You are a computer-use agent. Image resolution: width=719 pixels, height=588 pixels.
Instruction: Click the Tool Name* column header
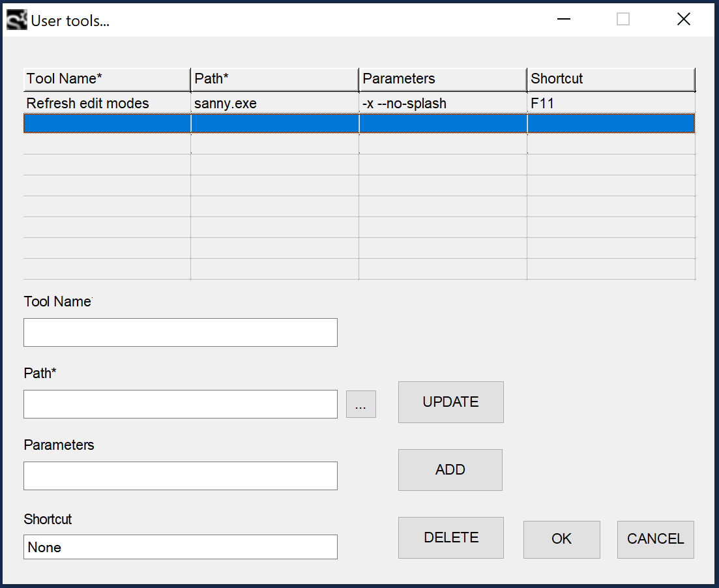107,79
